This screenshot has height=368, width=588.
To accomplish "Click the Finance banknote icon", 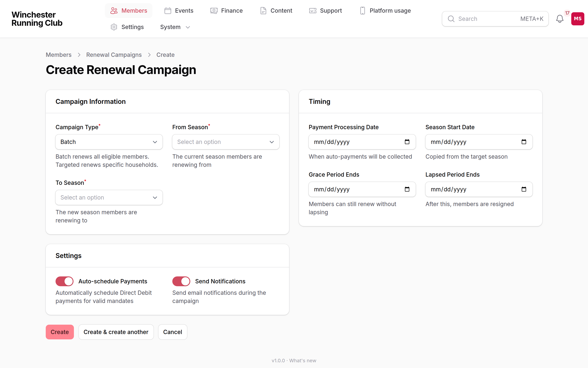I will (214, 11).
